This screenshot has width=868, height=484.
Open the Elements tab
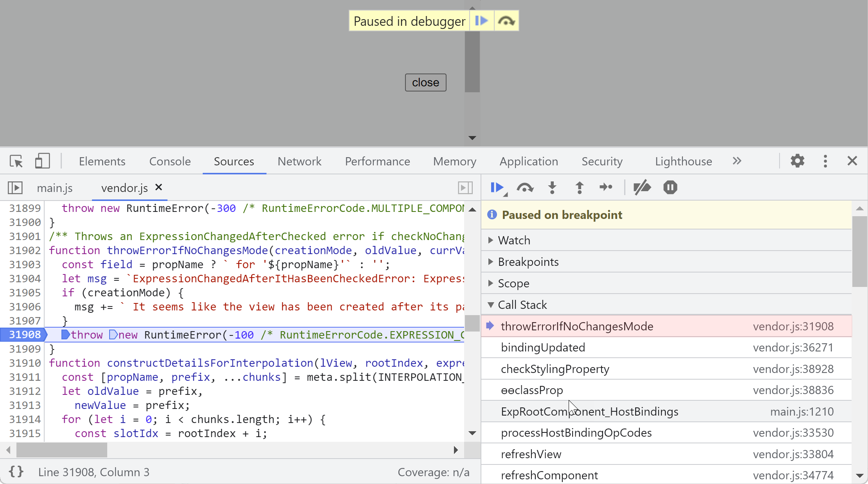102,161
